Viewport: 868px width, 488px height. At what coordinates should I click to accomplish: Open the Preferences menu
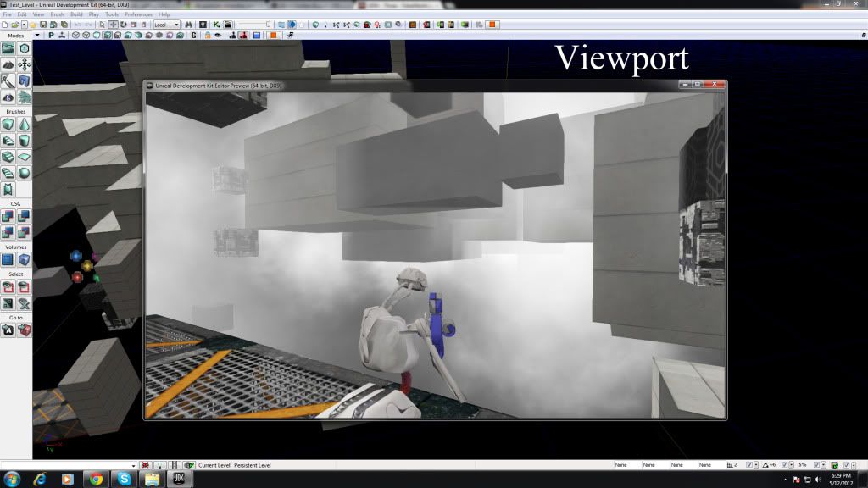pos(138,14)
